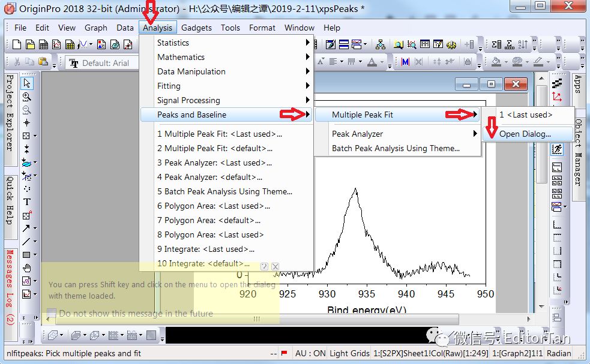
Task: Click the Fill Color paint bucket icon
Action: click(496, 62)
